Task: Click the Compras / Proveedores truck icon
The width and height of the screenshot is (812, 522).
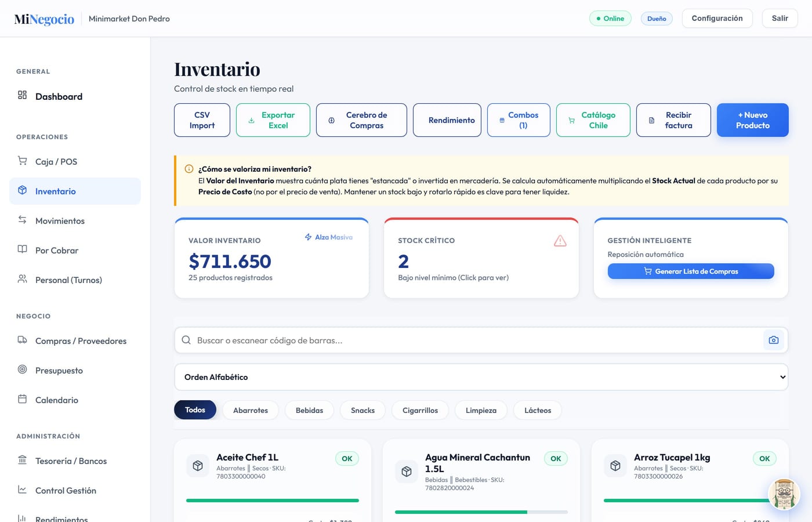Action: (22, 340)
